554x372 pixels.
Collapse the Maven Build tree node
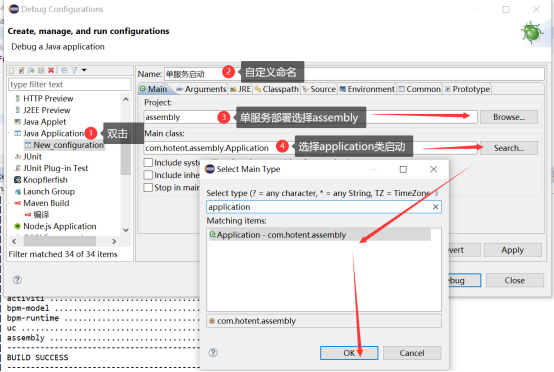10,203
